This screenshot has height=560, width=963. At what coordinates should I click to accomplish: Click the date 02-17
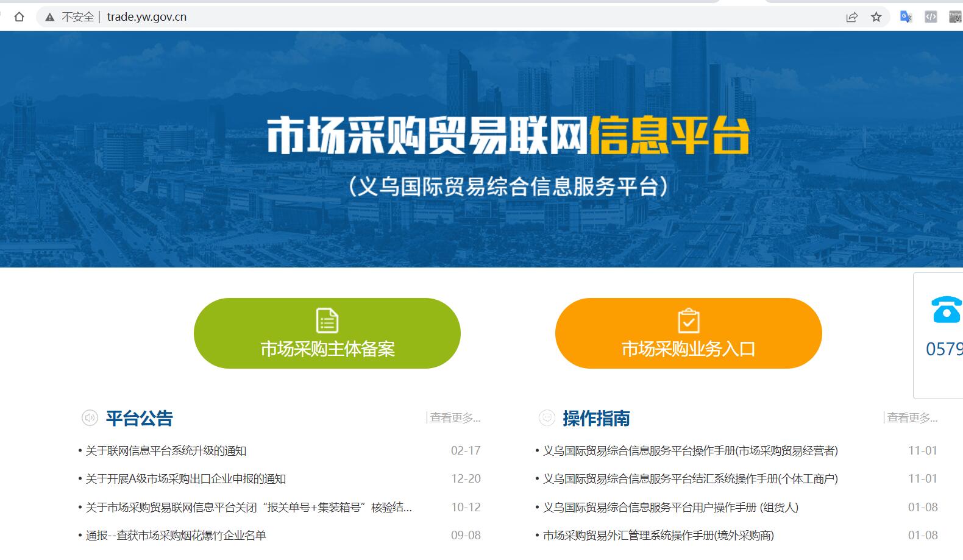(466, 451)
